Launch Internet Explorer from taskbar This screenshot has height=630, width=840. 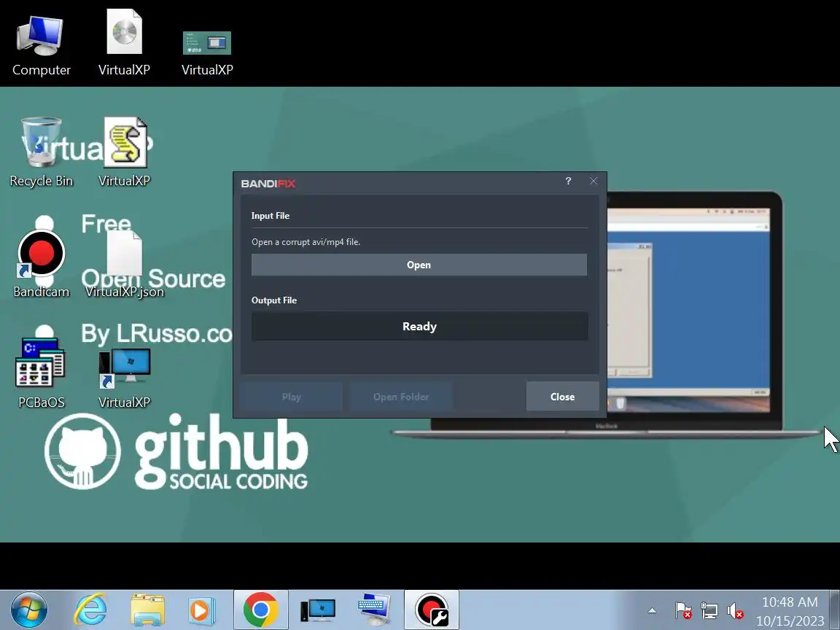click(90, 610)
